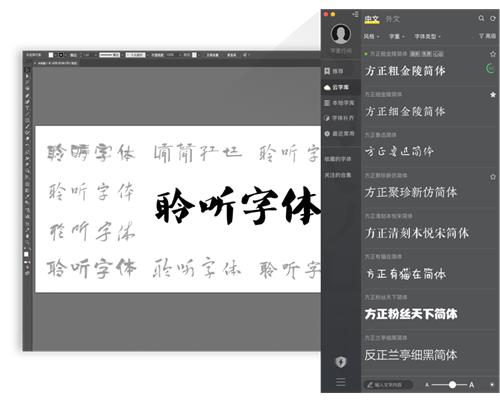Select the Illustrator document tab
Image resolution: width=500 pixels, height=403 pixels.
click(x=56, y=63)
